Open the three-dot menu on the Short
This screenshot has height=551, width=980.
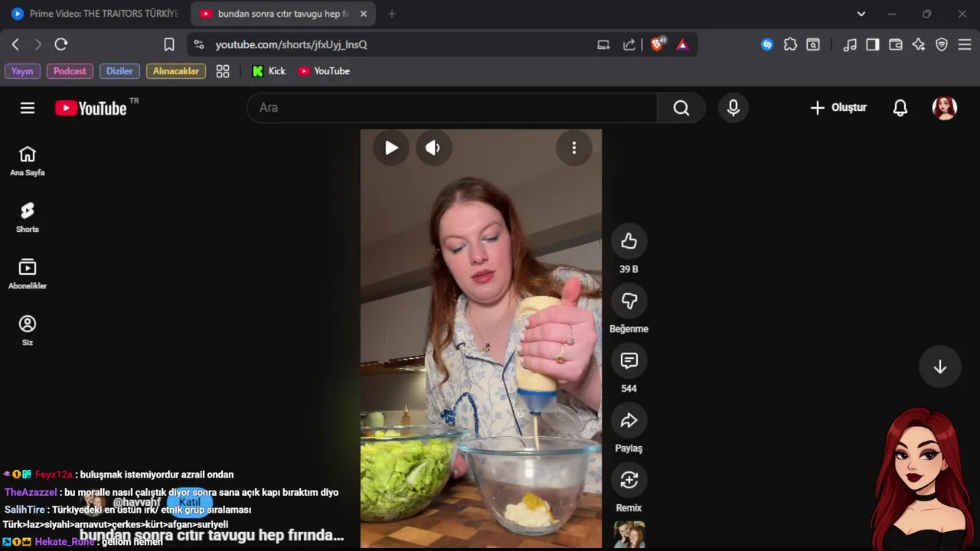coord(574,148)
